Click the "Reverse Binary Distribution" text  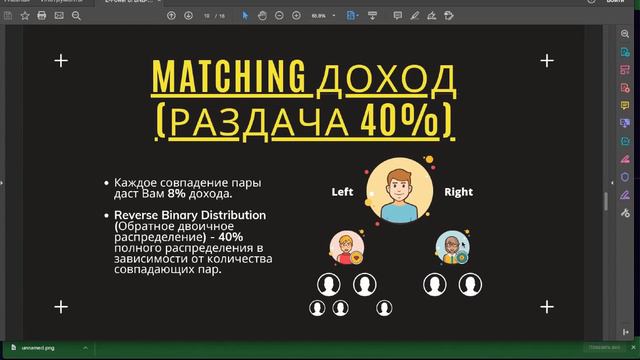point(190,215)
